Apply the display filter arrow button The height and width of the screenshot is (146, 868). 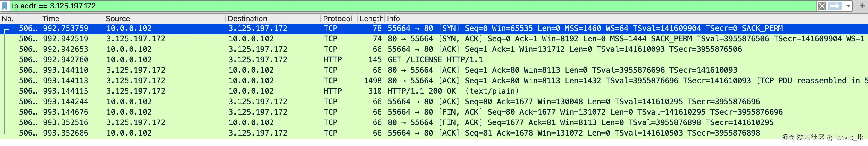(x=835, y=6)
